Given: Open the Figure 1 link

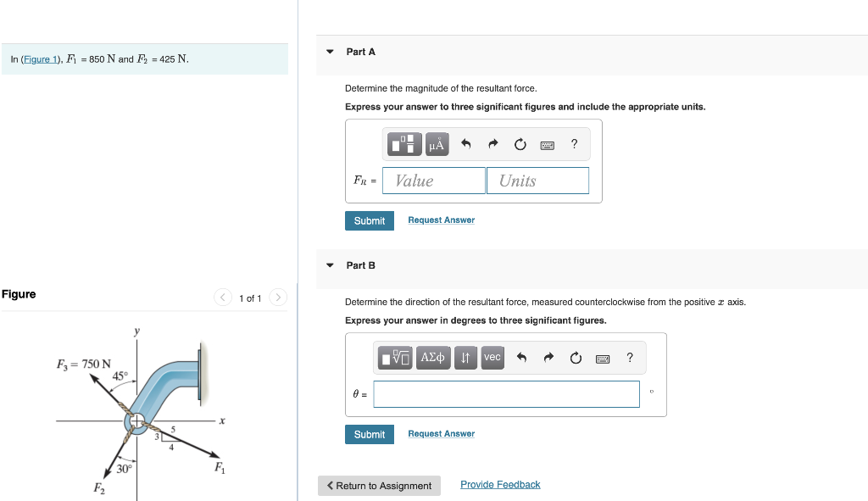Looking at the screenshot, I should pyautogui.click(x=41, y=59).
